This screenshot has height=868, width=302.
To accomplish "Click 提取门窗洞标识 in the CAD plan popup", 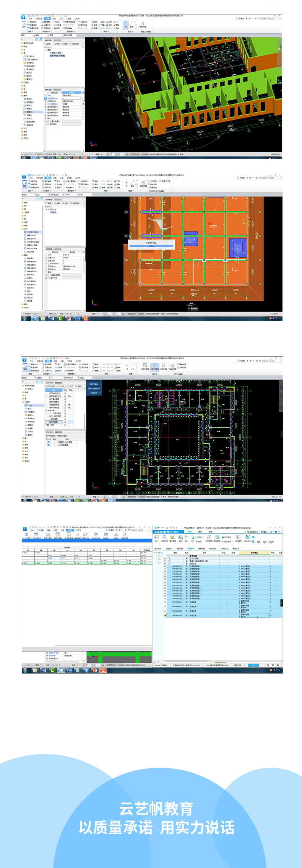I will pos(94,388).
